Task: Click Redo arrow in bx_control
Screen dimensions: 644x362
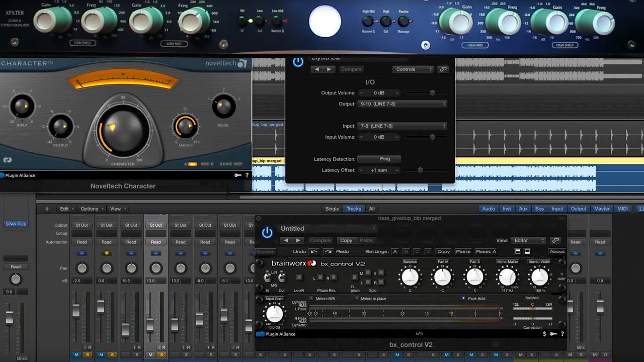Action: pyautogui.click(x=328, y=251)
